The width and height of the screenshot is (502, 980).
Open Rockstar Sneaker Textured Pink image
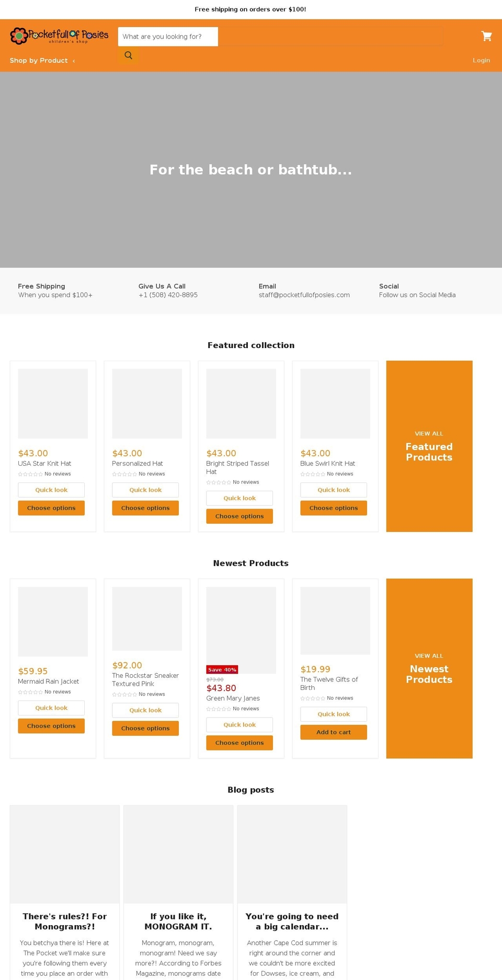tap(147, 619)
